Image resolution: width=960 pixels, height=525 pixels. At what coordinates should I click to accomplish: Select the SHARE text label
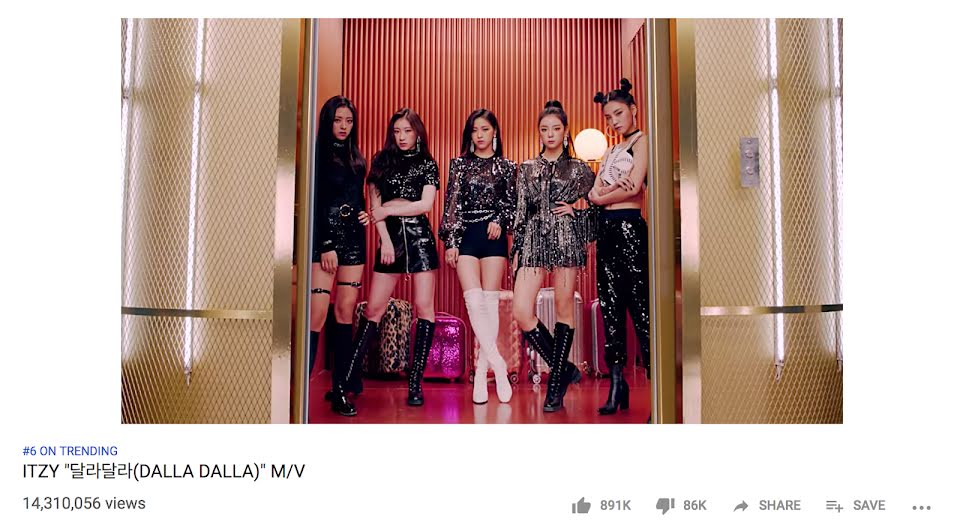click(x=779, y=505)
